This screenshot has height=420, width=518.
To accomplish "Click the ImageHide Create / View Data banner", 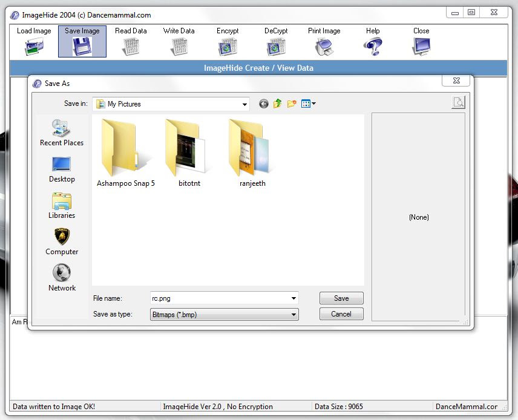I will click(258, 68).
